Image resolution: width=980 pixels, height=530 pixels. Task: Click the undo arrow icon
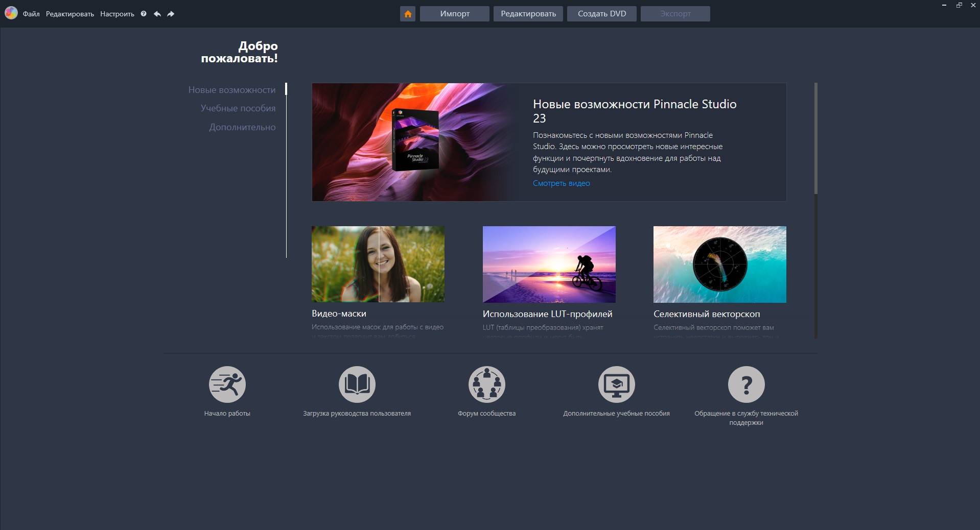pos(157,14)
